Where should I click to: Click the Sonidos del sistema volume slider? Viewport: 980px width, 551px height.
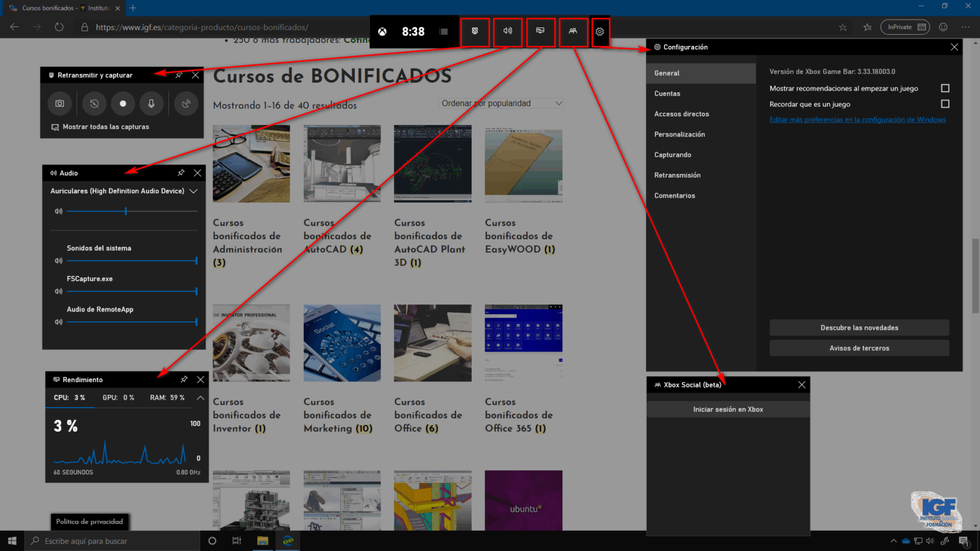[132, 261]
